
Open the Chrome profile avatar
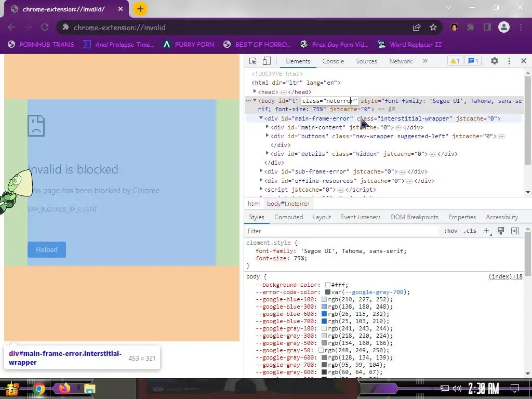(x=504, y=27)
